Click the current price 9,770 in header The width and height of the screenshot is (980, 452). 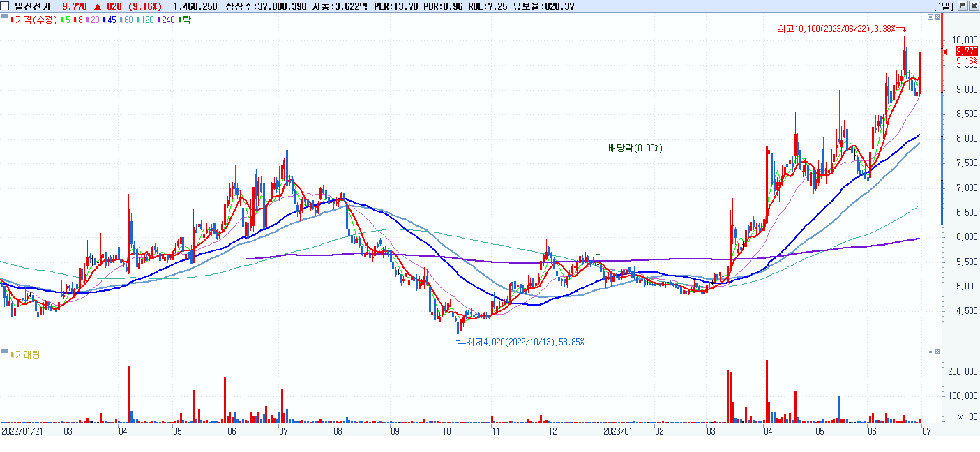click(75, 6)
